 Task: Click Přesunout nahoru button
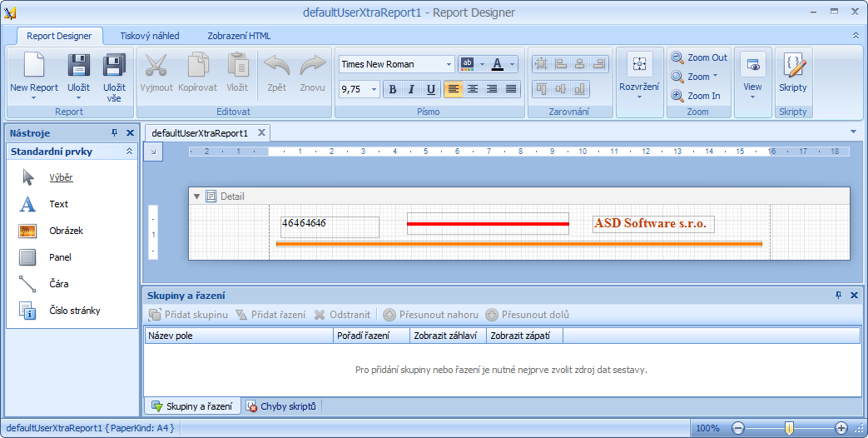tap(431, 315)
